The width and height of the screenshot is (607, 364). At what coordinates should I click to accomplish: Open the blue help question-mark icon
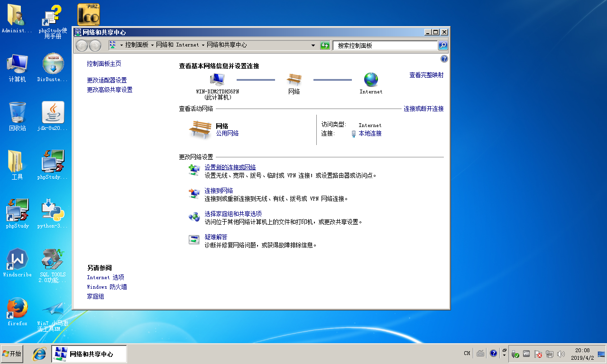point(444,59)
